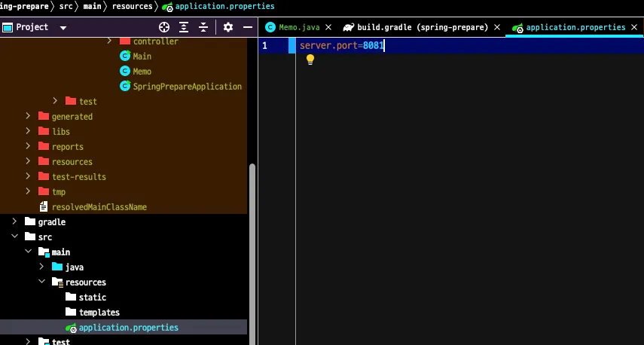This screenshot has height=345, width=644.
Task: Select the libs folder
Action: click(x=61, y=132)
